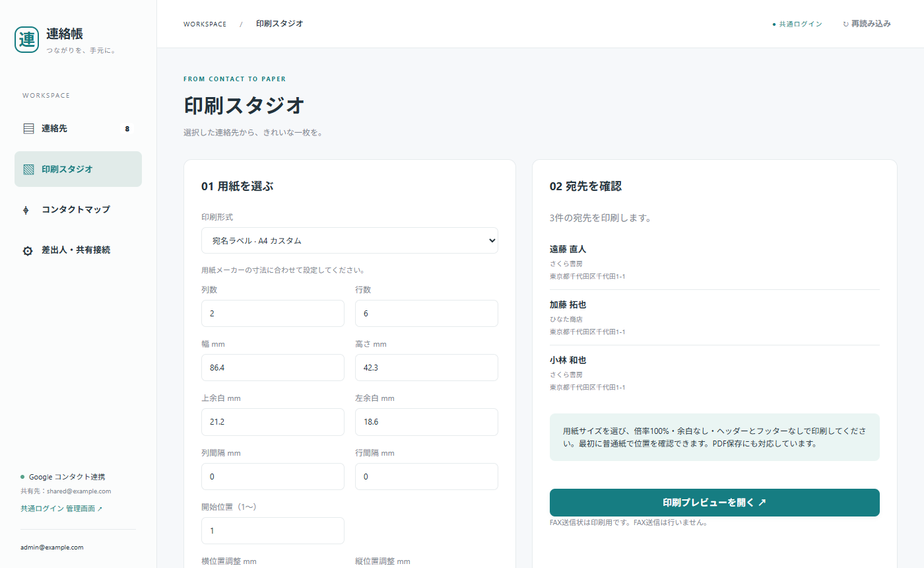Click the 小林 和也 recipient name
Image resolution: width=924 pixels, height=568 pixels.
568,360
